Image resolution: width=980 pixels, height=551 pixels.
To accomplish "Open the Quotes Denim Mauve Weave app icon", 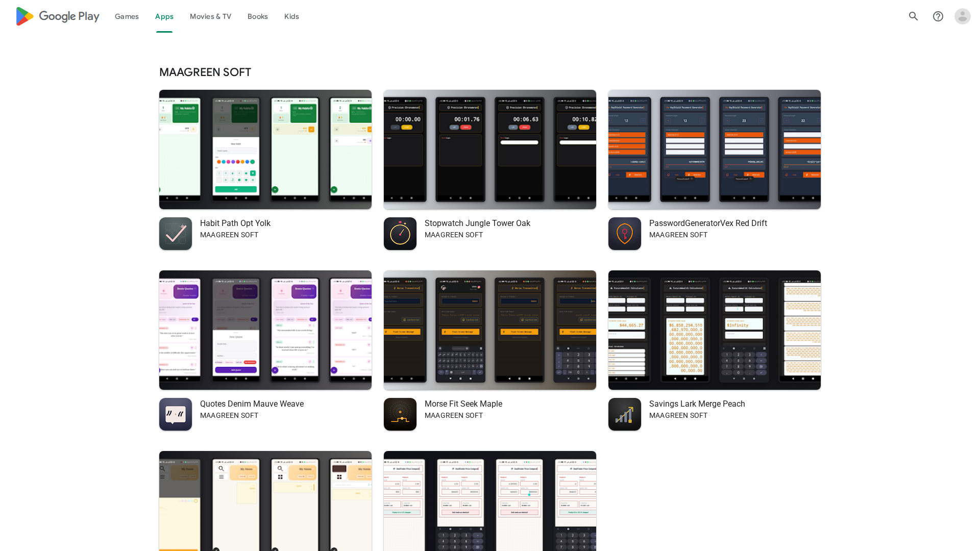I will coord(176,414).
